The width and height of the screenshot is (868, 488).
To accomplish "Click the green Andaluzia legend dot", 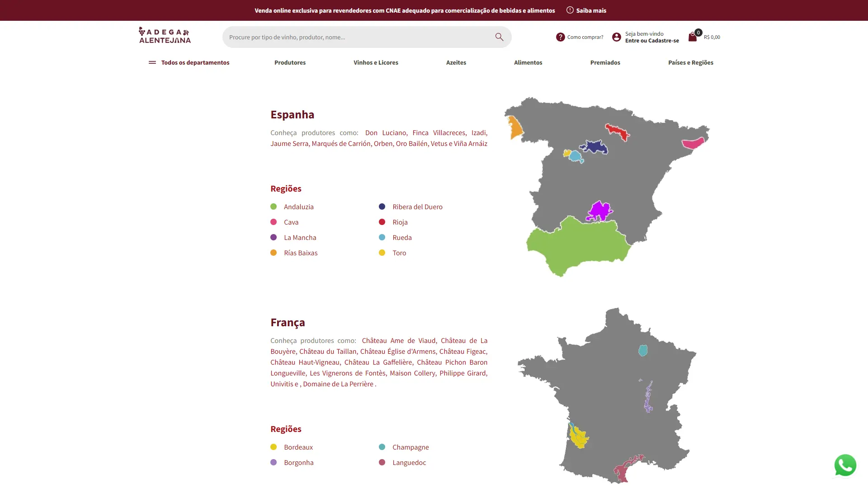I will point(274,206).
